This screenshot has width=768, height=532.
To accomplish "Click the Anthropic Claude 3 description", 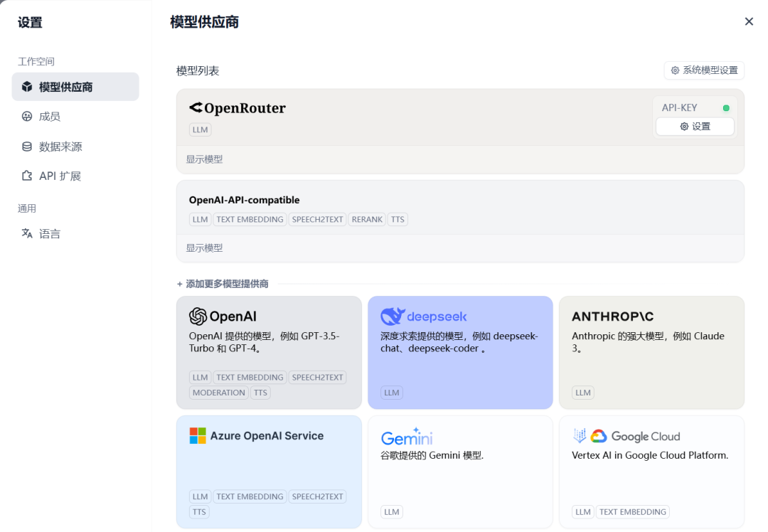I will pyautogui.click(x=648, y=342).
